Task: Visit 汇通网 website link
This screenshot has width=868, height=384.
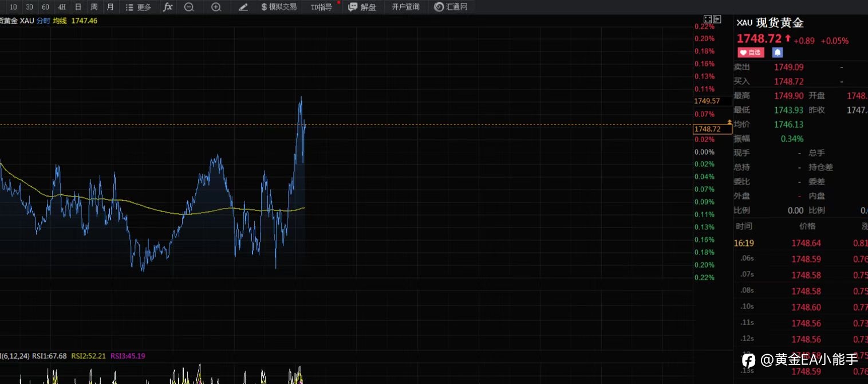Action: 451,7
